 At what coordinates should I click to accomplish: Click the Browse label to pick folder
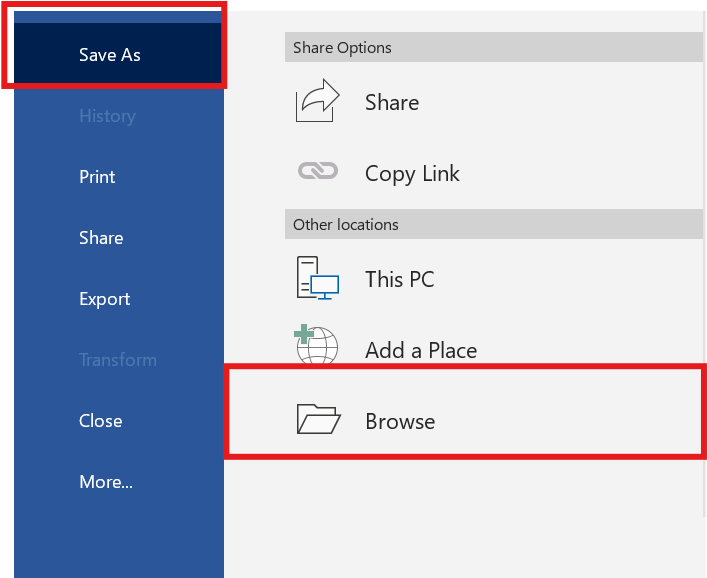tap(400, 422)
